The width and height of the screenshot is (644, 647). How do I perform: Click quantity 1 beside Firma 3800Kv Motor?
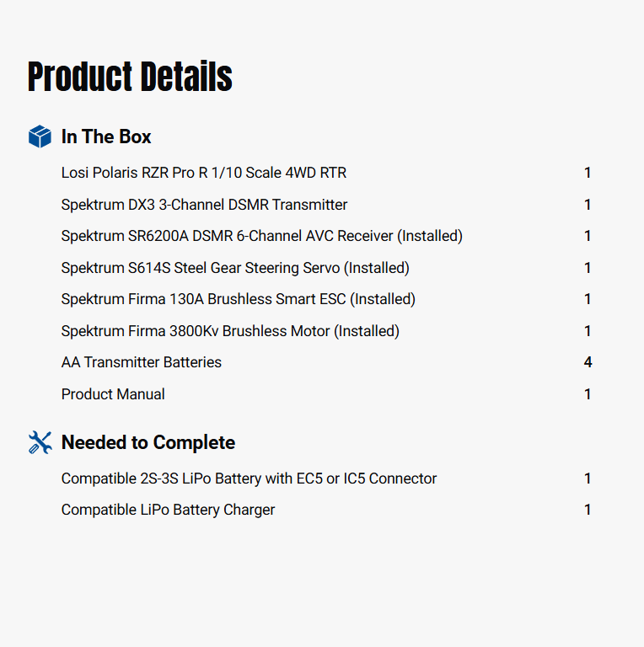point(588,331)
